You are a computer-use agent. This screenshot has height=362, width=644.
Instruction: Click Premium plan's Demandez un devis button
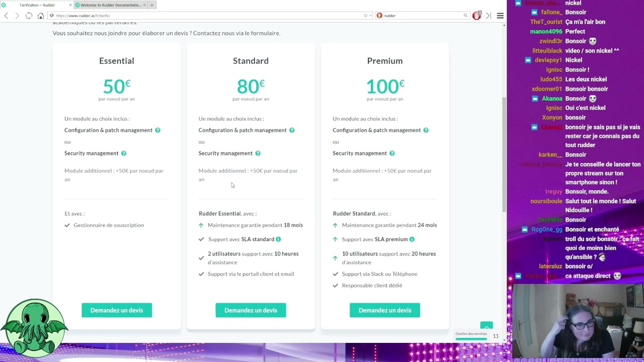pos(385,310)
